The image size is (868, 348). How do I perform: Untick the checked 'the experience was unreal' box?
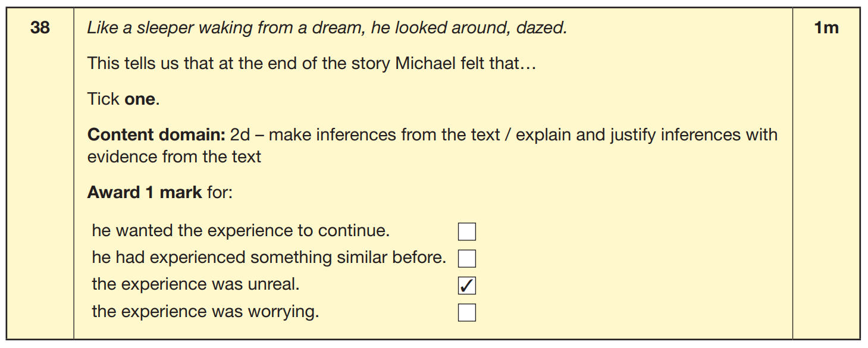[x=467, y=286]
